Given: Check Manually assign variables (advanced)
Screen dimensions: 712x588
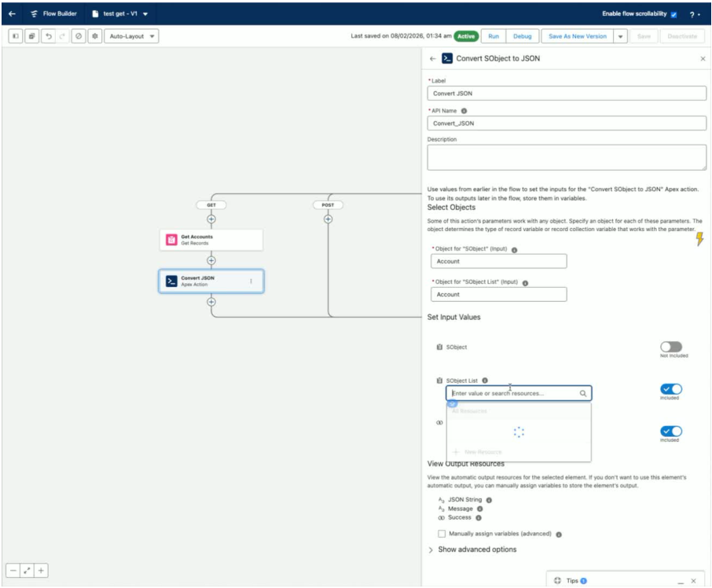Looking at the screenshot, I should pyautogui.click(x=442, y=534).
